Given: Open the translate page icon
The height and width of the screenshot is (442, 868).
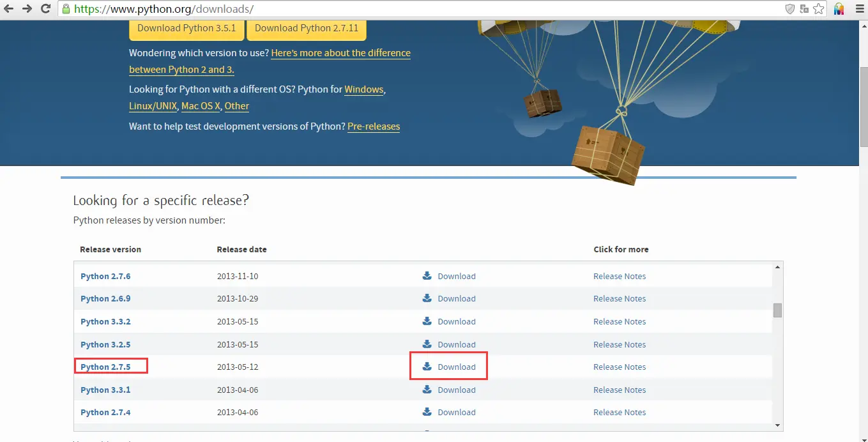Looking at the screenshot, I should click(x=804, y=9).
